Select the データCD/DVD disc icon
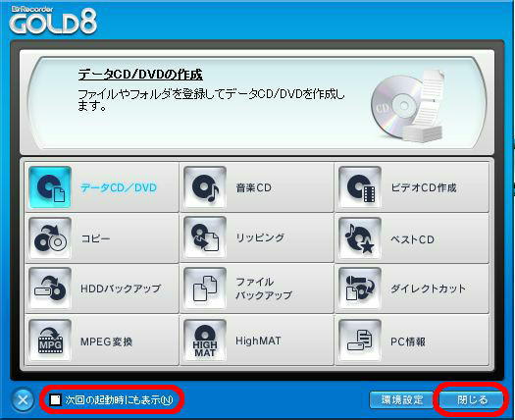Image resolution: width=515 pixels, height=420 pixels. (x=50, y=187)
